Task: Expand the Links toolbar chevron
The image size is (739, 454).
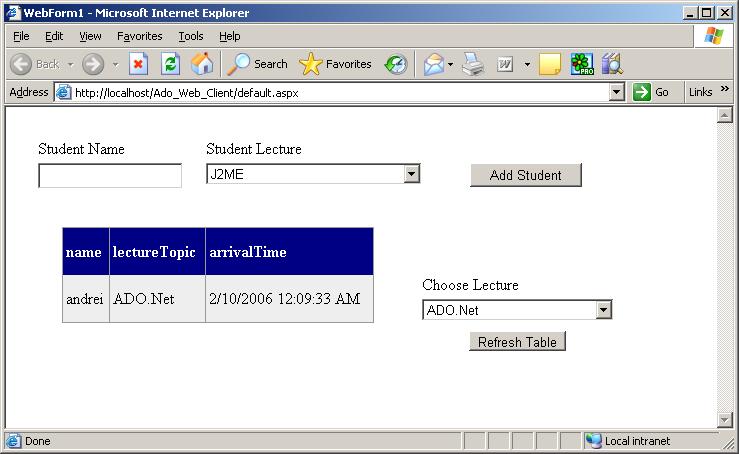Action: pyautogui.click(x=725, y=89)
